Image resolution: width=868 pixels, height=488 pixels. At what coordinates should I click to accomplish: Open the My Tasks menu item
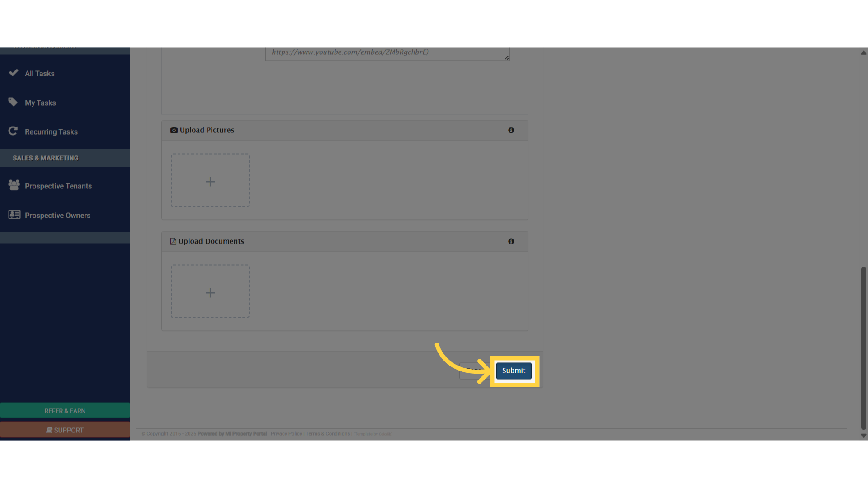(41, 103)
